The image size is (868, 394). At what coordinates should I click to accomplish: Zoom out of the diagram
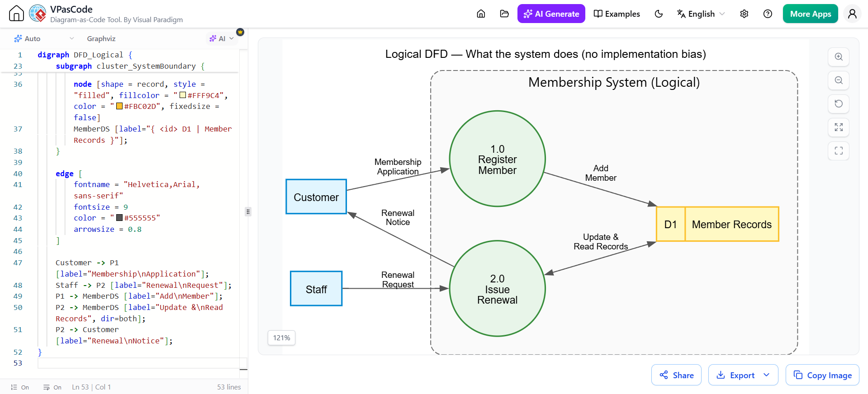839,80
